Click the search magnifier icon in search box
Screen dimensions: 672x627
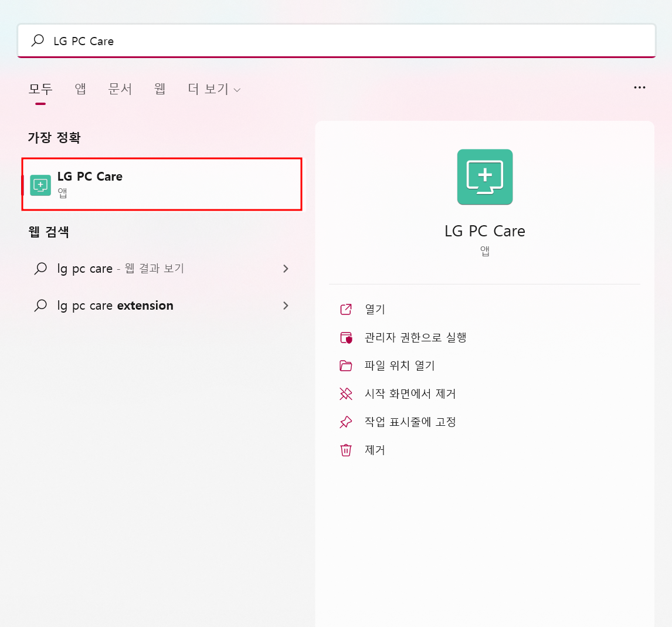click(x=38, y=40)
